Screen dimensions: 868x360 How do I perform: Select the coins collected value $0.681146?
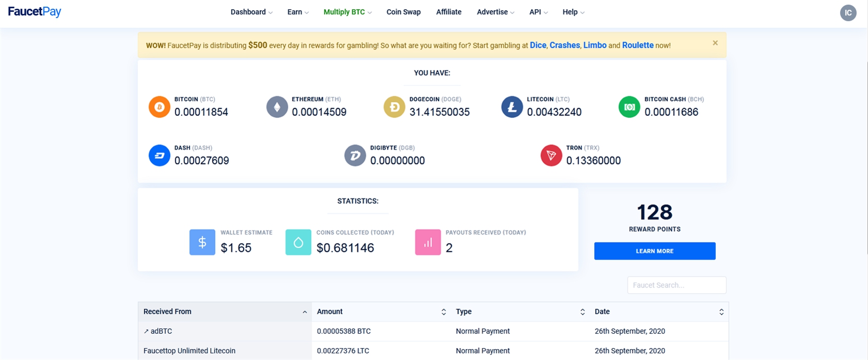click(x=345, y=248)
